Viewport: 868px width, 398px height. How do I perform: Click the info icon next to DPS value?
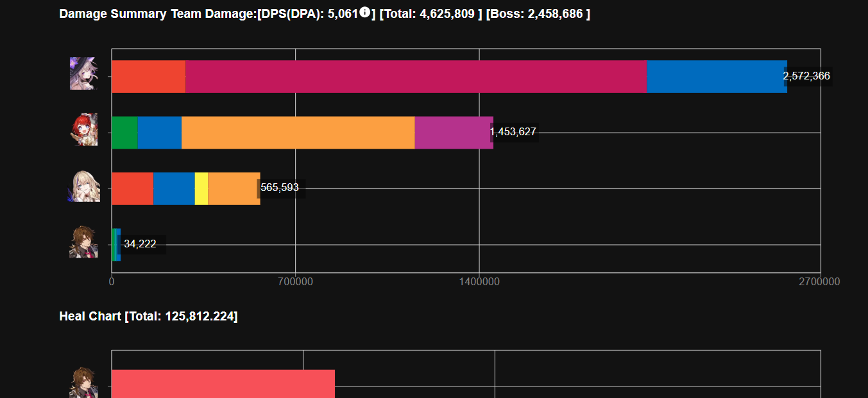tap(364, 12)
